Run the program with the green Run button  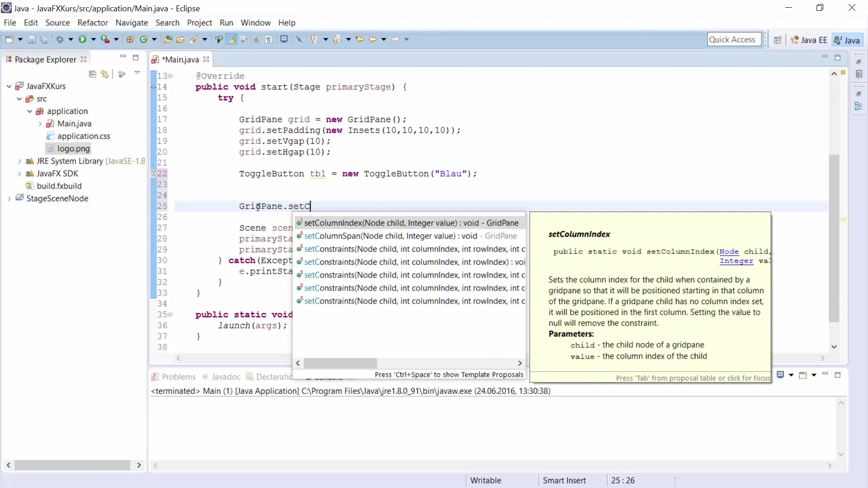point(82,39)
